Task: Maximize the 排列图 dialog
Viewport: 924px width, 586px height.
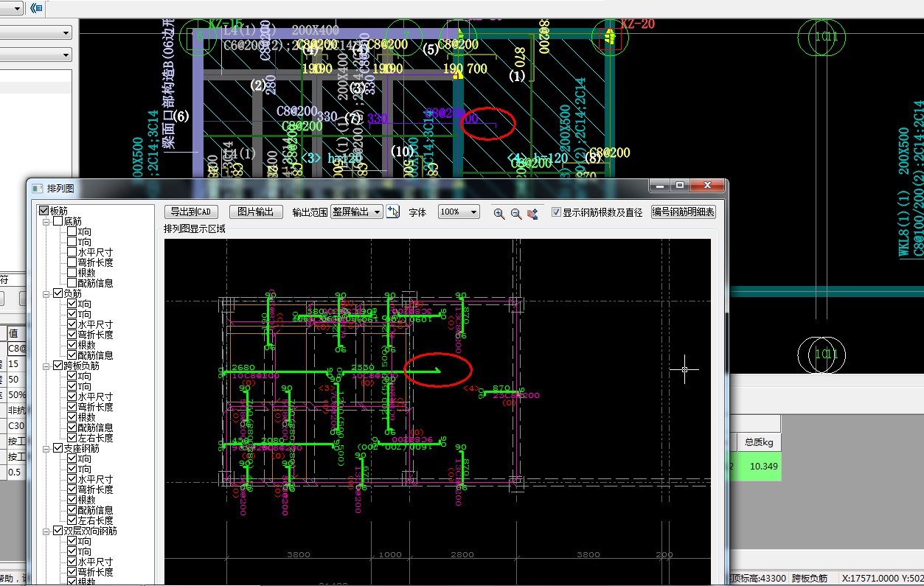Action: 680,185
